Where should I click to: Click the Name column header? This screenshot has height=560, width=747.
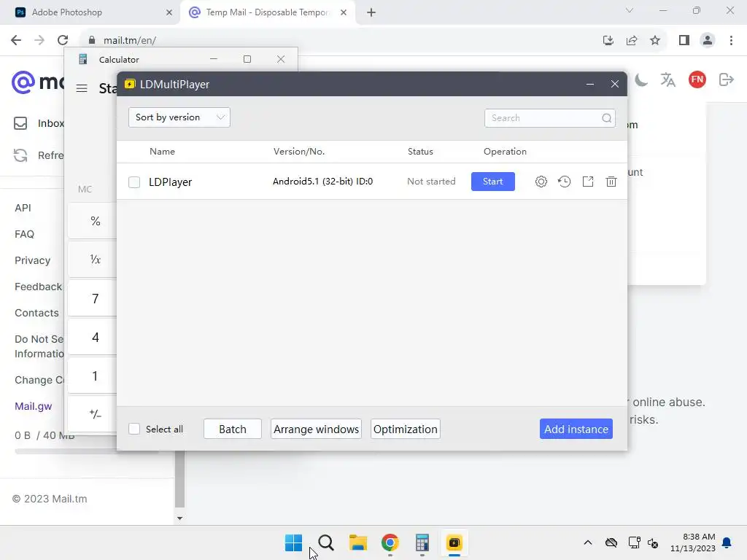[162, 152]
